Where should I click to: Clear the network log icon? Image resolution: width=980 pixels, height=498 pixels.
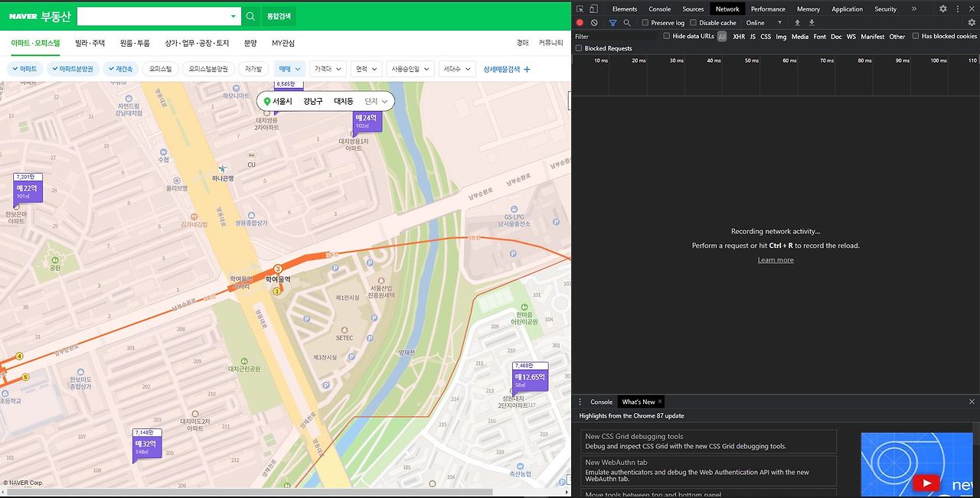594,23
